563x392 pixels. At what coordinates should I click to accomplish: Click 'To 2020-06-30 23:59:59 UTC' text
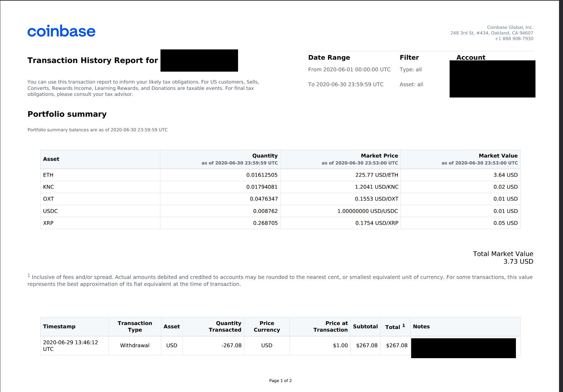pyautogui.click(x=345, y=85)
